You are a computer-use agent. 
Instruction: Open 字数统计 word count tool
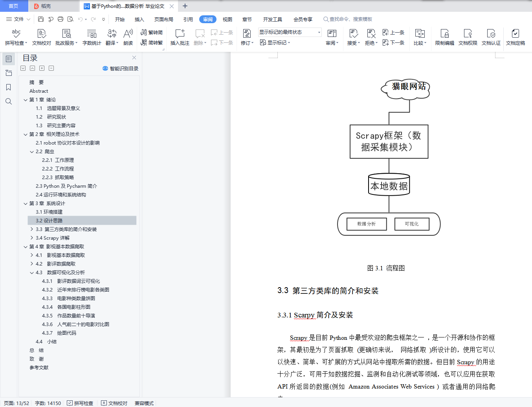tap(92, 37)
